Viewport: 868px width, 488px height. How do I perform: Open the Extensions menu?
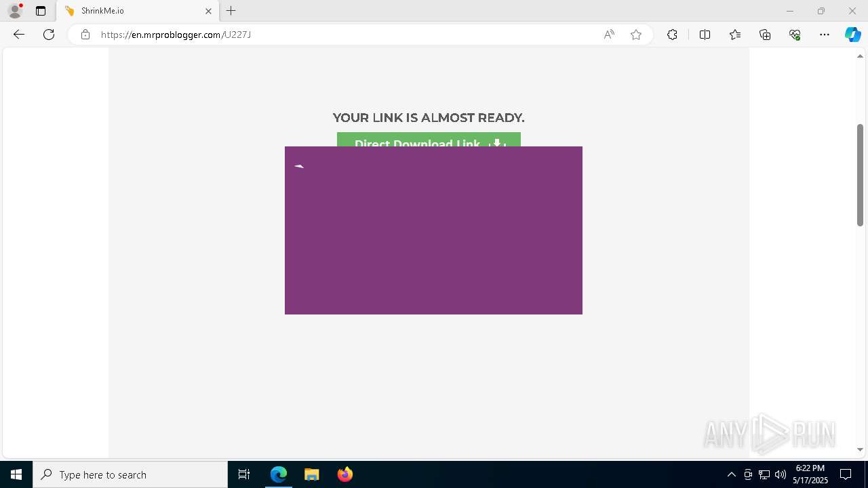pos(672,35)
